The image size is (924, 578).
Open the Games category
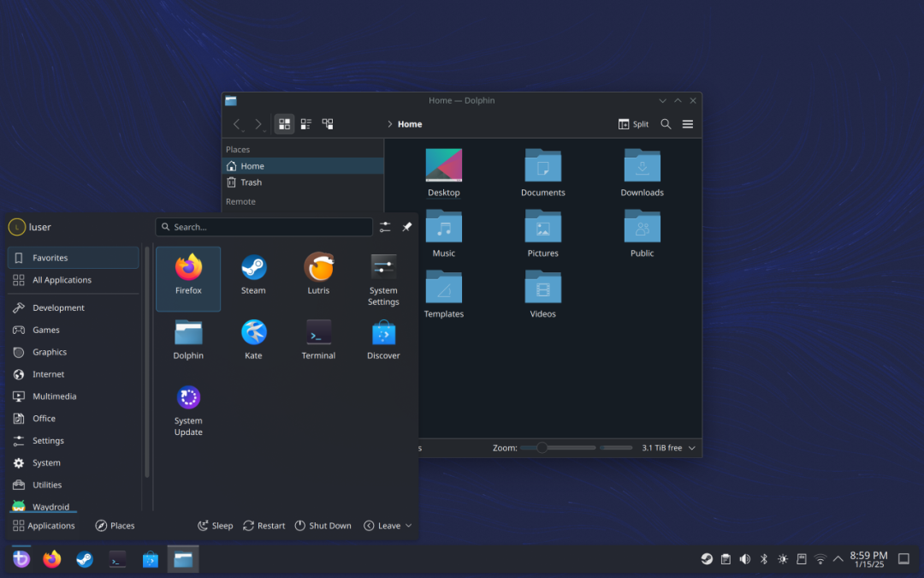click(x=73, y=331)
